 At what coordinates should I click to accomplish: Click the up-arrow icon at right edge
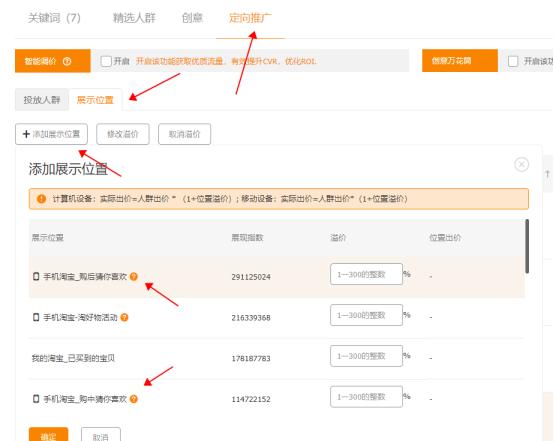[x=548, y=174]
